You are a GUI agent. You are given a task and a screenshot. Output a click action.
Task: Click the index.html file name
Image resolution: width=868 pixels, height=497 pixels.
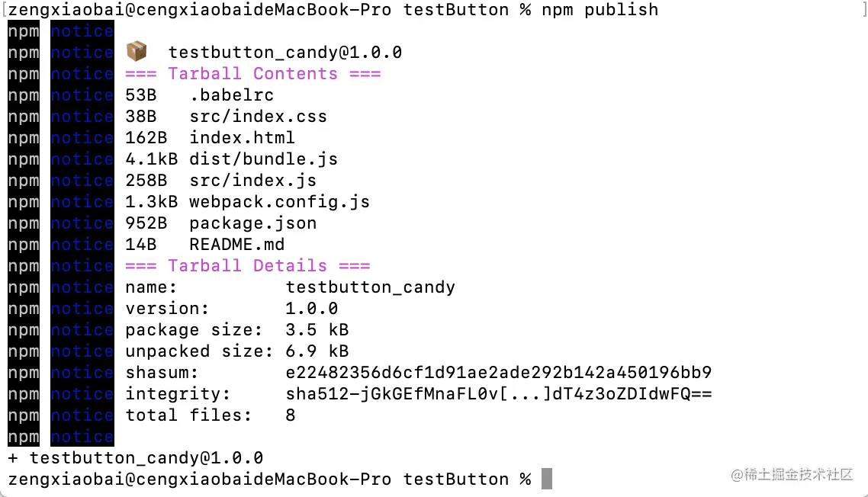(x=243, y=138)
